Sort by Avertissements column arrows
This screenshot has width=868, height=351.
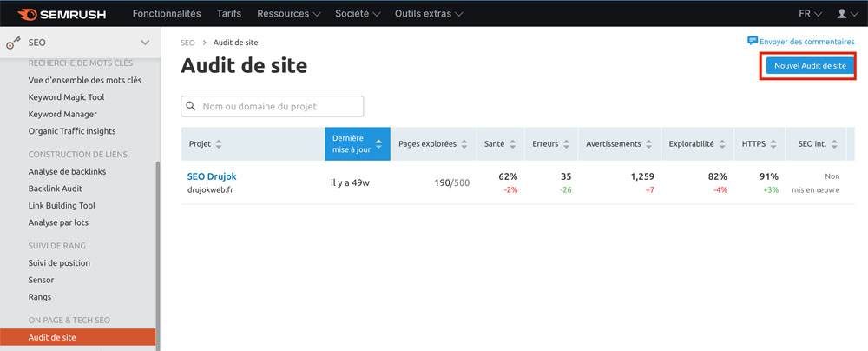648,144
